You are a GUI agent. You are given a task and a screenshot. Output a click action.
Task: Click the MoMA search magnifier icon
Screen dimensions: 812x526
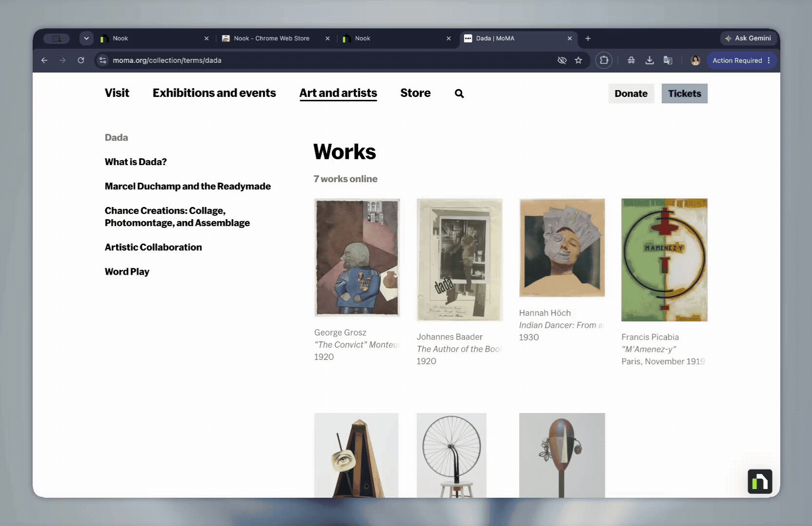click(x=459, y=94)
